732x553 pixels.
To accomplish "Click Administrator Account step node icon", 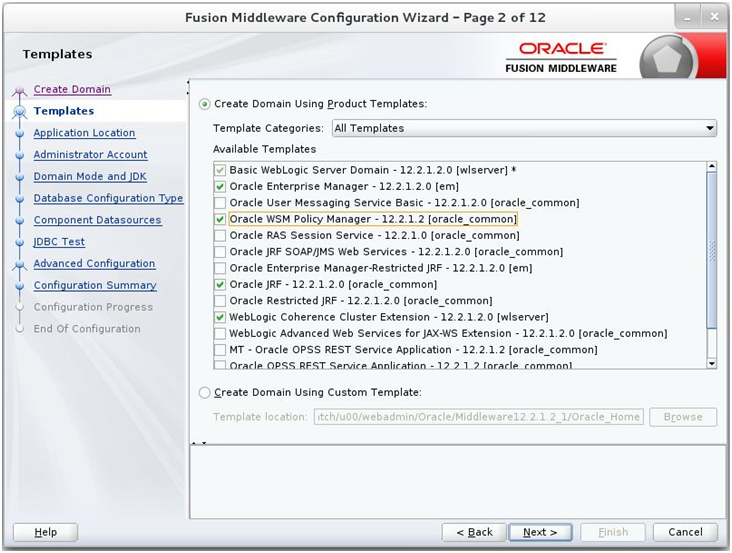I will (x=20, y=155).
